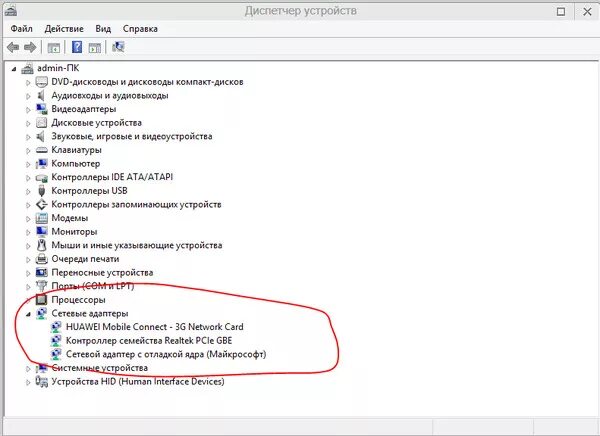Click the Видеоадаптеры display icon

click(x=41, y=109)
